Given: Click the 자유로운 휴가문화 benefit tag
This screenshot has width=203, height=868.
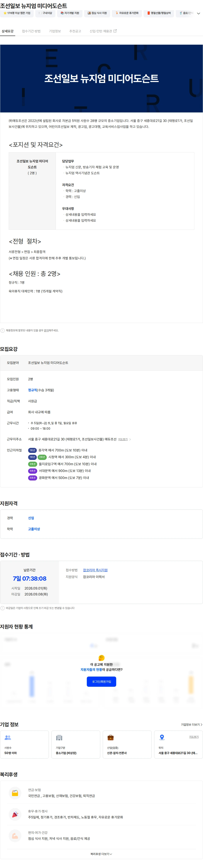Looking at the screenshot, I should tap(127, 13).
